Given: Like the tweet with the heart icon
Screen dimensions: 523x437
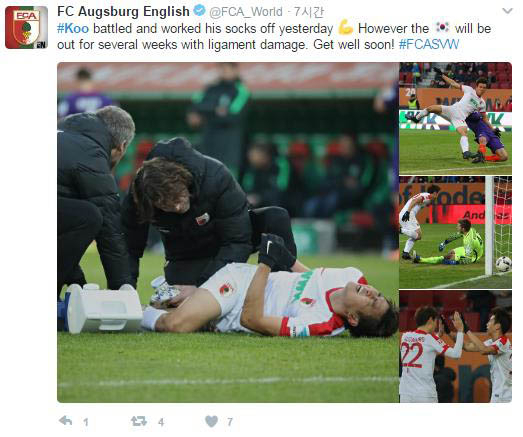Looking at the screenshot, I should (x=211, y=421).
